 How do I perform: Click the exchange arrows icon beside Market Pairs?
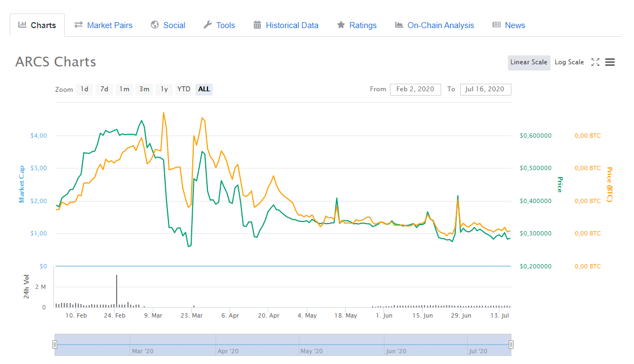coord(78,25)
